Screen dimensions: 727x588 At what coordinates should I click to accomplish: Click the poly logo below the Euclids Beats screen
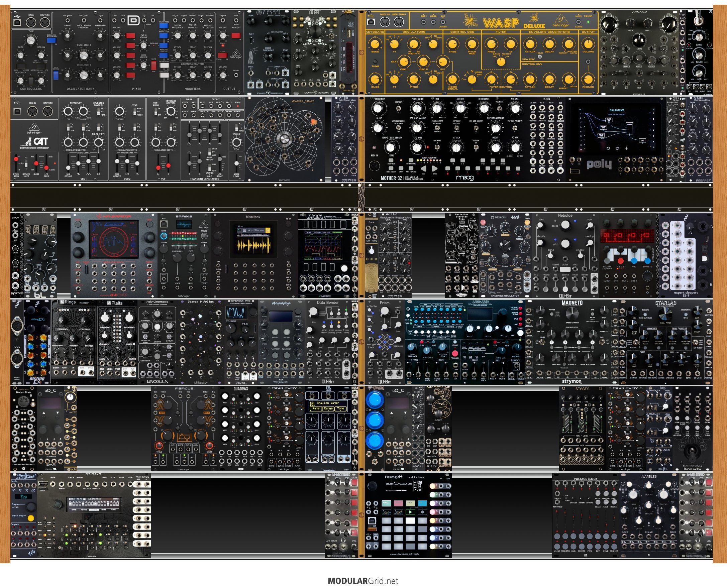pos(599,164)
